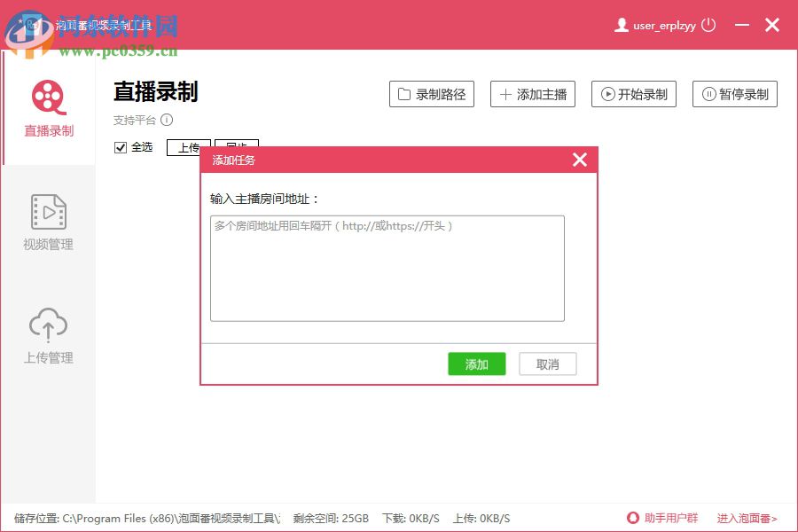Toggle the 全选 select-all checkbox
The image size is (798, 532).
(121, 147)
